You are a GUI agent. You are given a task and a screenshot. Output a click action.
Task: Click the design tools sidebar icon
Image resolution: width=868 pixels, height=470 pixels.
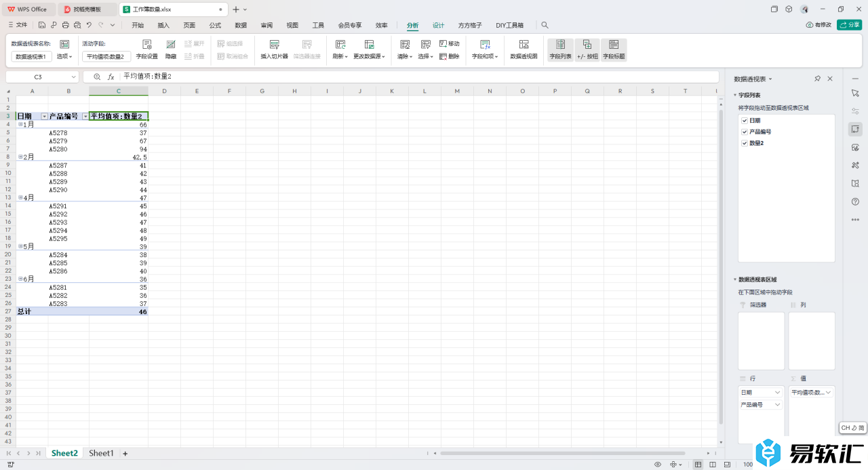(x=855, y=165)
